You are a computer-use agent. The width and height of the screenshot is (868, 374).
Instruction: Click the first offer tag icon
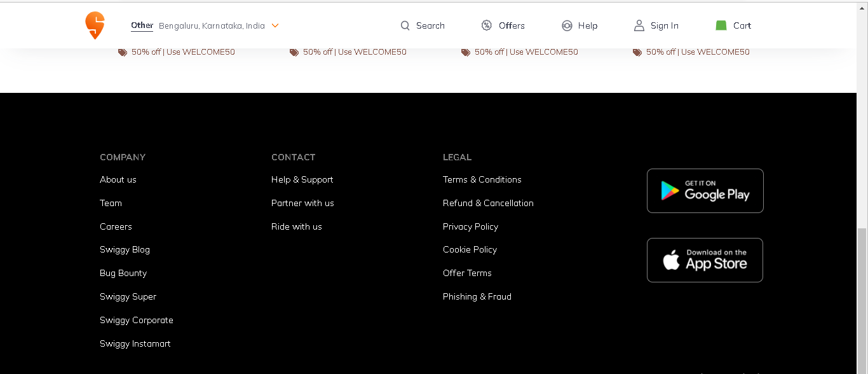tap(123, 52)
